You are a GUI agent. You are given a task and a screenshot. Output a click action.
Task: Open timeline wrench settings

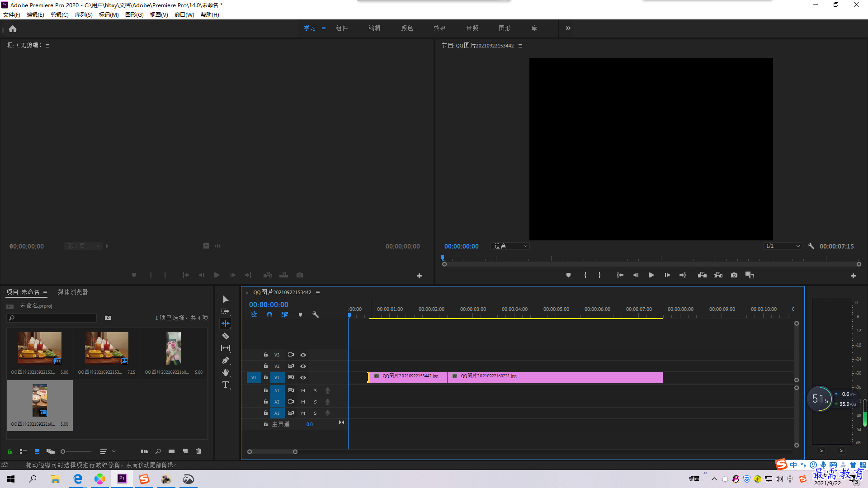pos(316,314)
